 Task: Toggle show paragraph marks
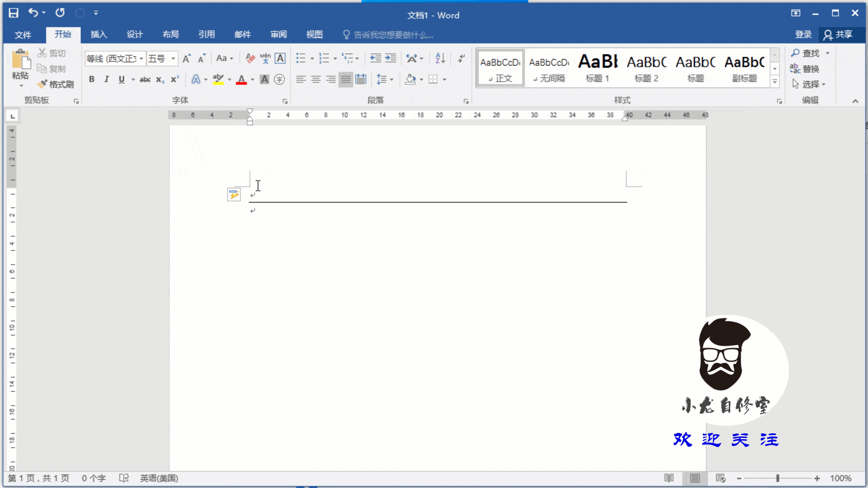click(461, 58)
